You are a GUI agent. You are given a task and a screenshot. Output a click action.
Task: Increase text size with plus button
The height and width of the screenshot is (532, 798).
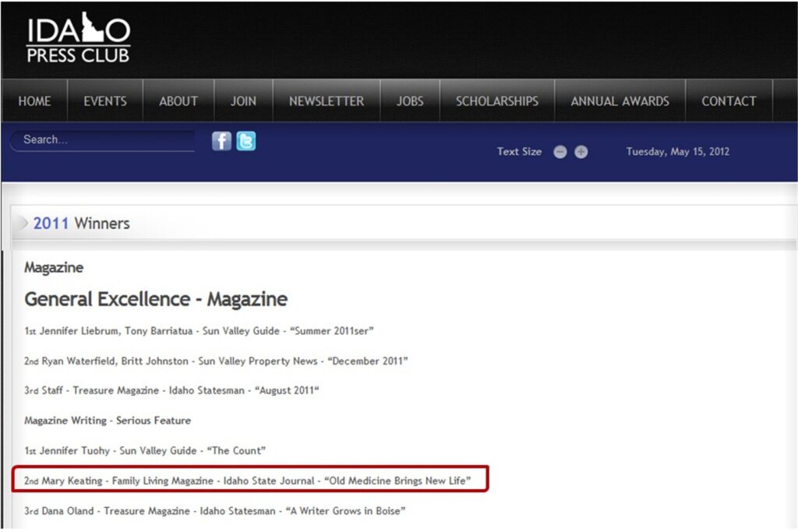pos(581,152)
